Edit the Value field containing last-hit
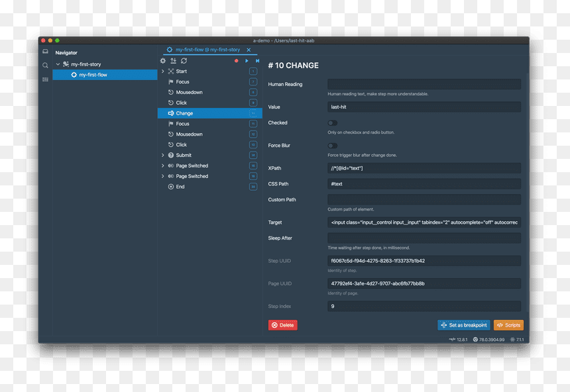 tap(424, 107)
